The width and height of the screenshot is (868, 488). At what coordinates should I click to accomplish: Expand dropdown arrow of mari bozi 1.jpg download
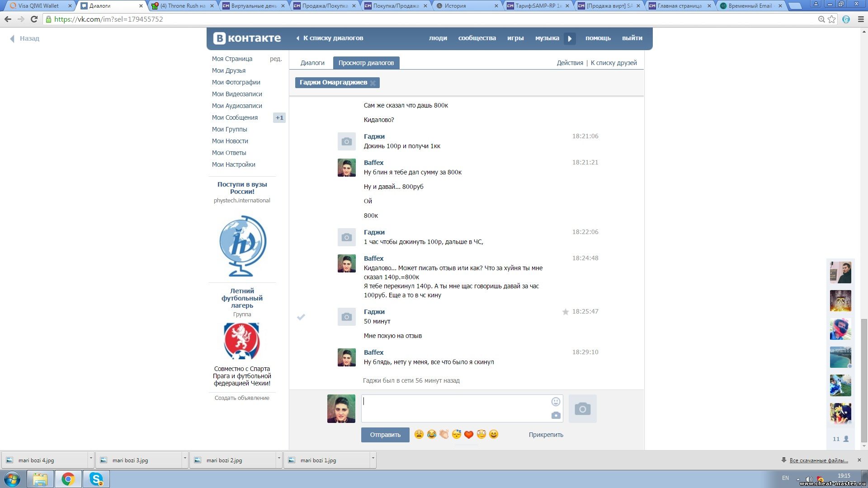click(x=373, y=459)
